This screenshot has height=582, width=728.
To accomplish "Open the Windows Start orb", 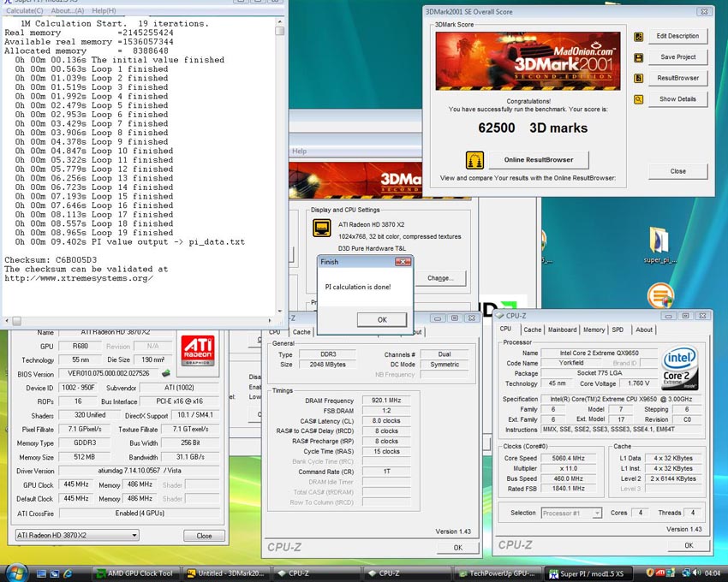I will [16, 573].
